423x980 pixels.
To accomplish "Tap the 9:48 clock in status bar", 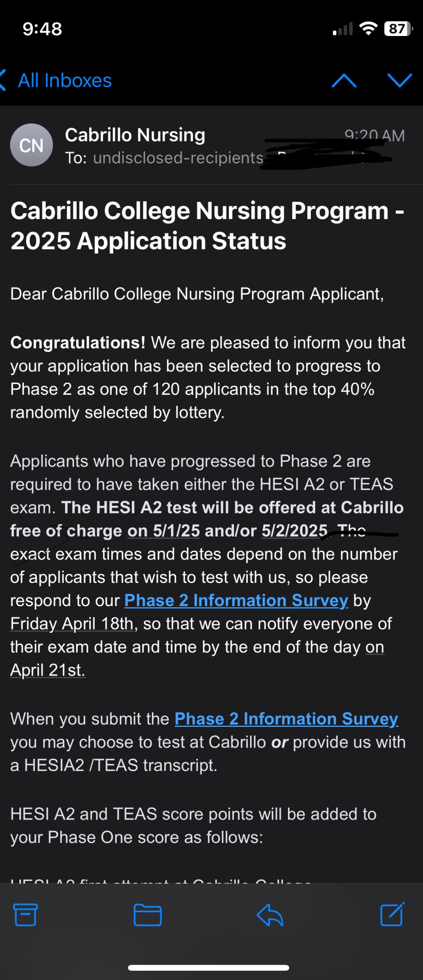I will [42, 29].
